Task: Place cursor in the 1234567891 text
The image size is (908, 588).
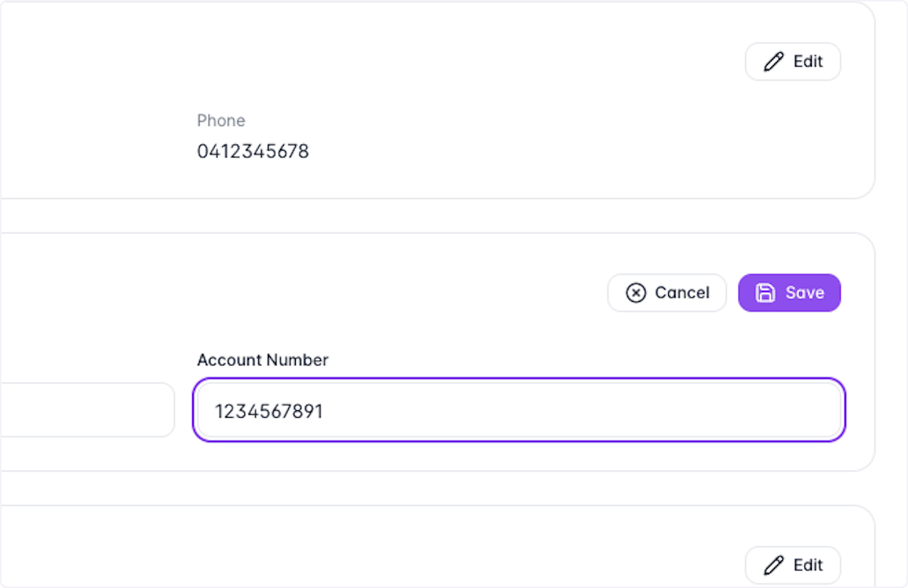Action: tap(269, 412)
